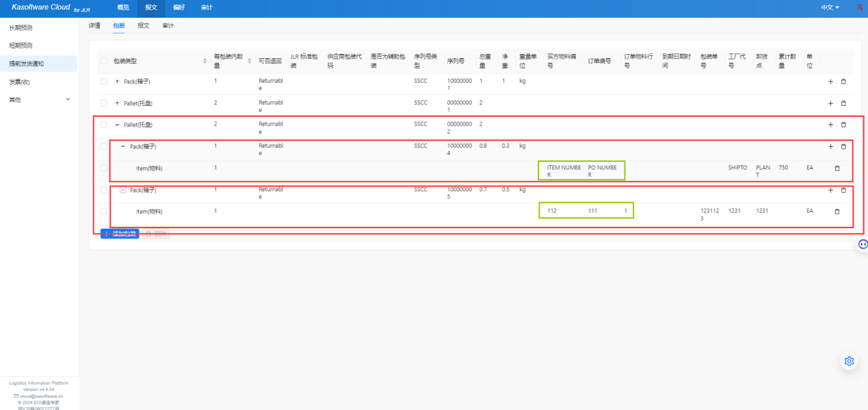The height and width of the screenshot is (410, 868).
Task: Toggle the select-all checkbox in table header
Action: pyautogui.click(x=104, y=61)
